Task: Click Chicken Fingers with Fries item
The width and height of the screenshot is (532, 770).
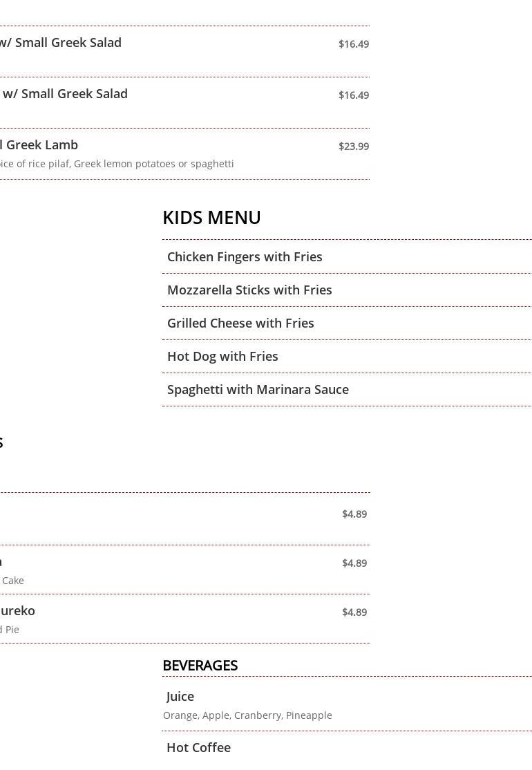Action: pyautogui.click(x=245, y=256)
